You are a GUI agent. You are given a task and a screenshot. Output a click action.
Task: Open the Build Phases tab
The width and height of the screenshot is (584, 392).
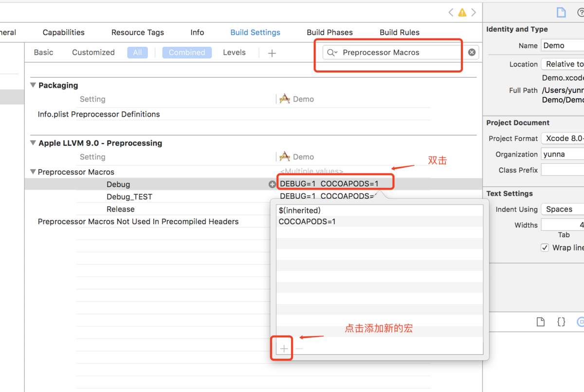point(330,33)
